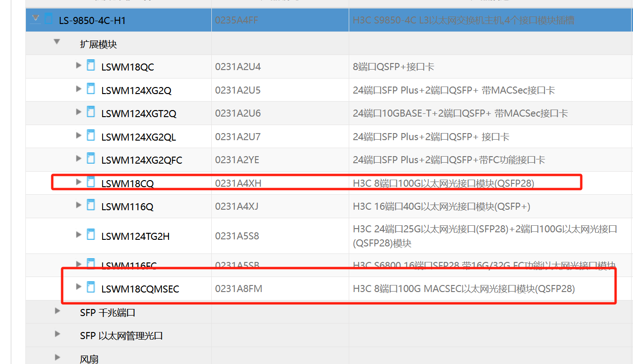Expand the LSWM18QC row
Screen dimensions: 633x364
click(79, 65)
